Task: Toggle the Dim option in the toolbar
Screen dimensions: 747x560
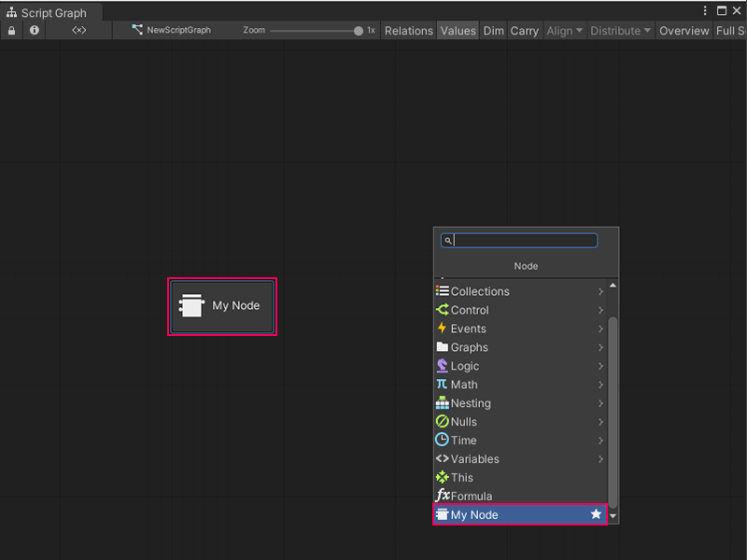Action: 494,30
